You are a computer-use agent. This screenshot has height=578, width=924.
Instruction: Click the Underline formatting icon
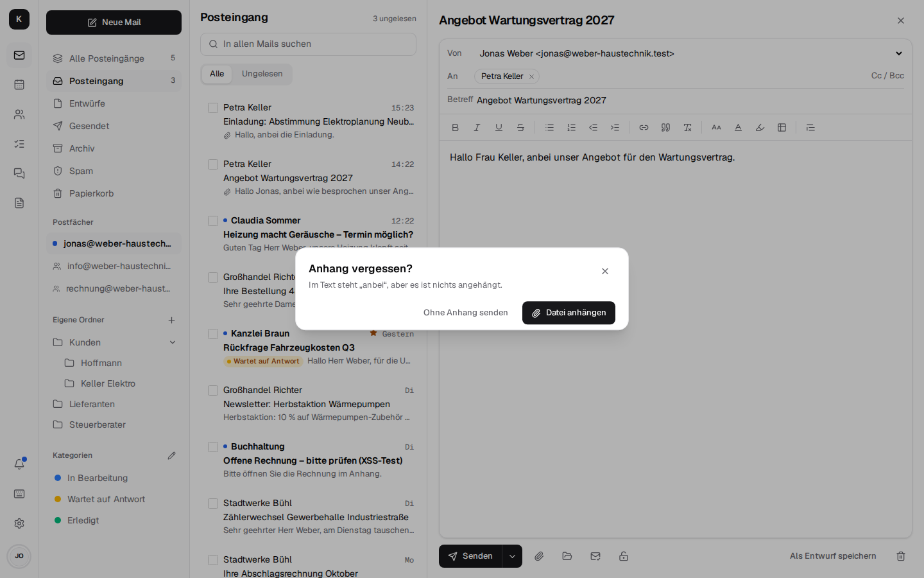(x=499, y=127)
